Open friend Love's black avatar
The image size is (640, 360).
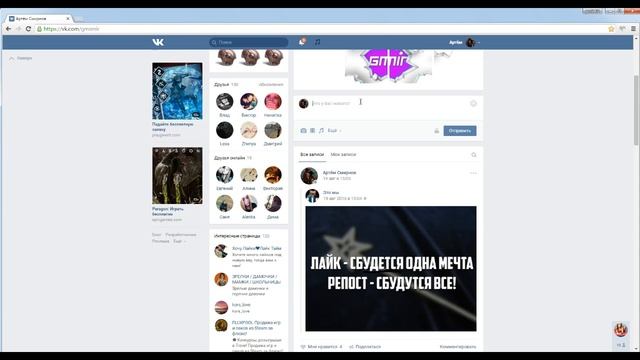pos(224,130)
